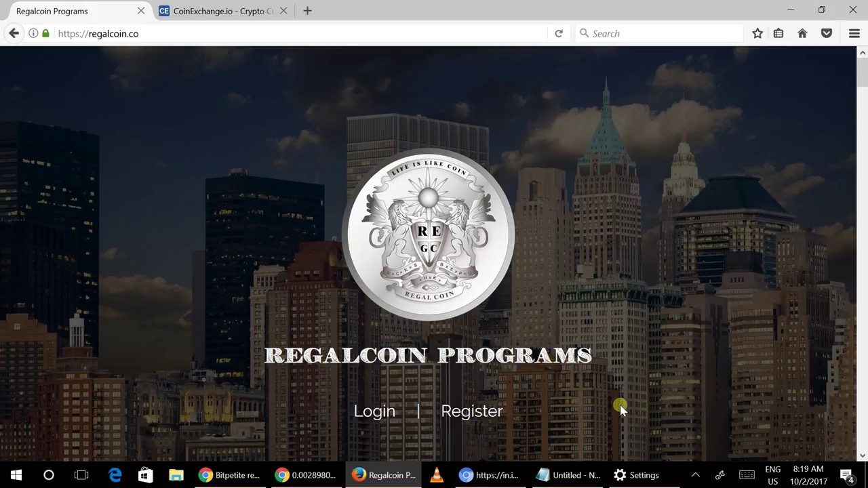Show hidden system tray icons
The height and width of the screenshot is (488, 868).
click(695, 475)
